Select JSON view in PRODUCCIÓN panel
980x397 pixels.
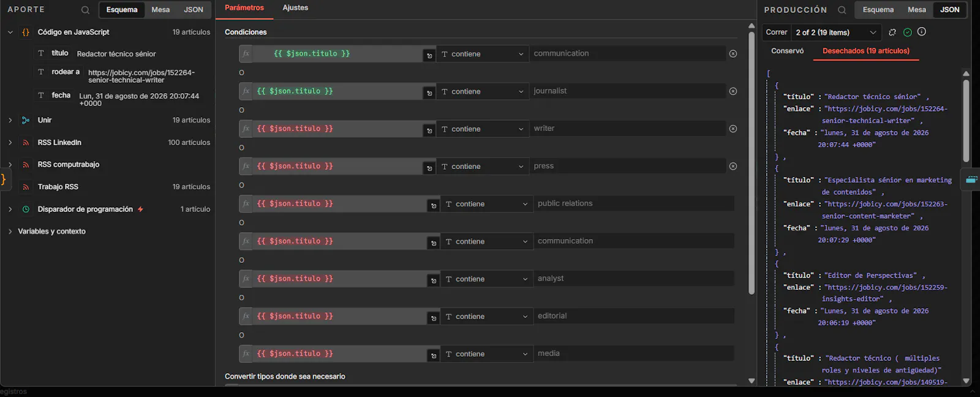[x=950, y=10]
